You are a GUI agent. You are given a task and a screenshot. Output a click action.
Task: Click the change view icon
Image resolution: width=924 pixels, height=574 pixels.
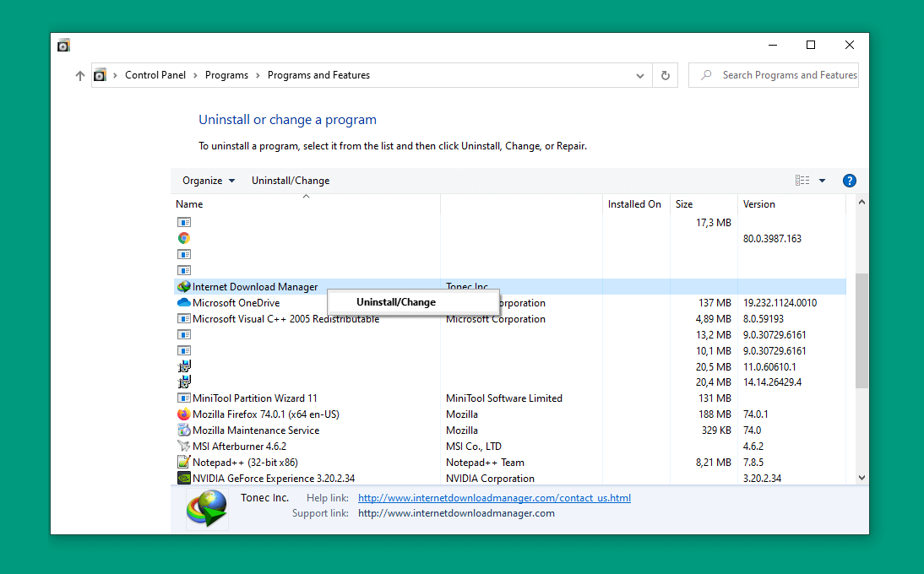pyautogui.click(x=802, y=181)
